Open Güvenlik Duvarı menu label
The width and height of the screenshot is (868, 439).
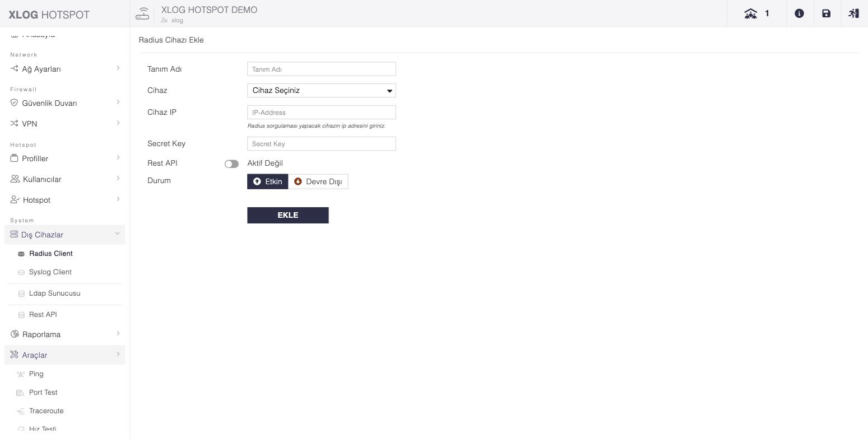click(x=50, y=103)
